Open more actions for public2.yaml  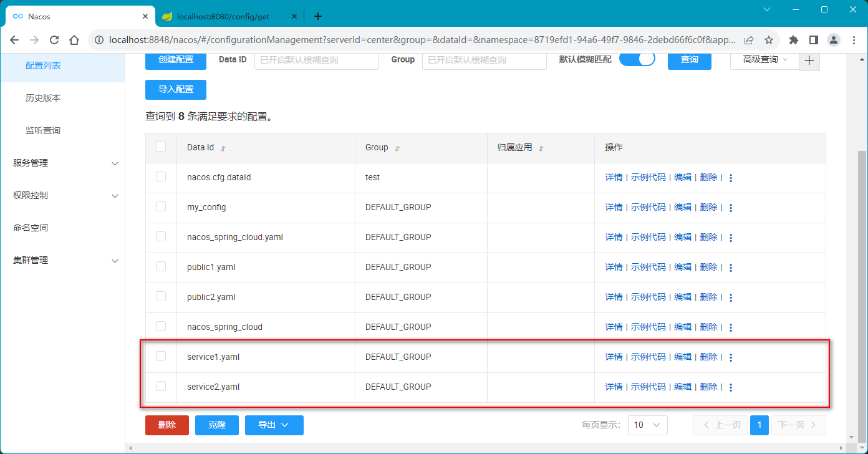(x=731, y=297)
